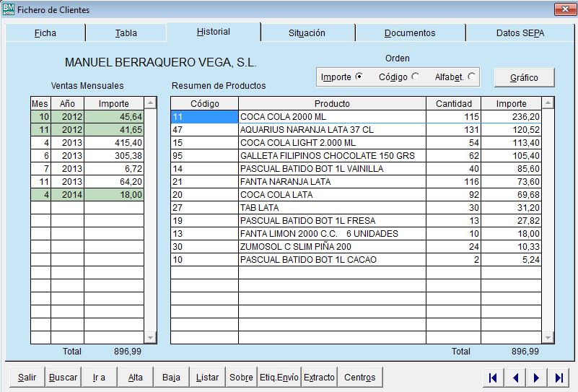Click the Cantidad column header
Screen dimensions: 578x392
(453, 104)
